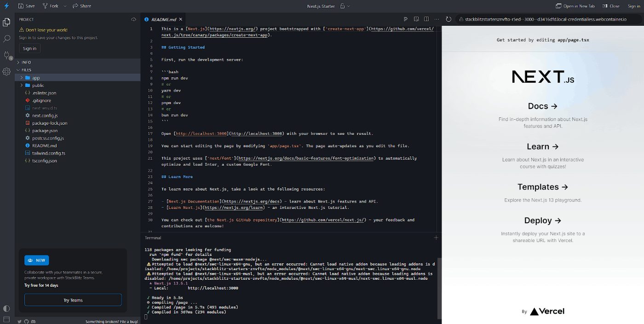Viewport: 644px width, 324px height.
Task: Open tsconfig.json file
Action: click(x=78, y=161)
